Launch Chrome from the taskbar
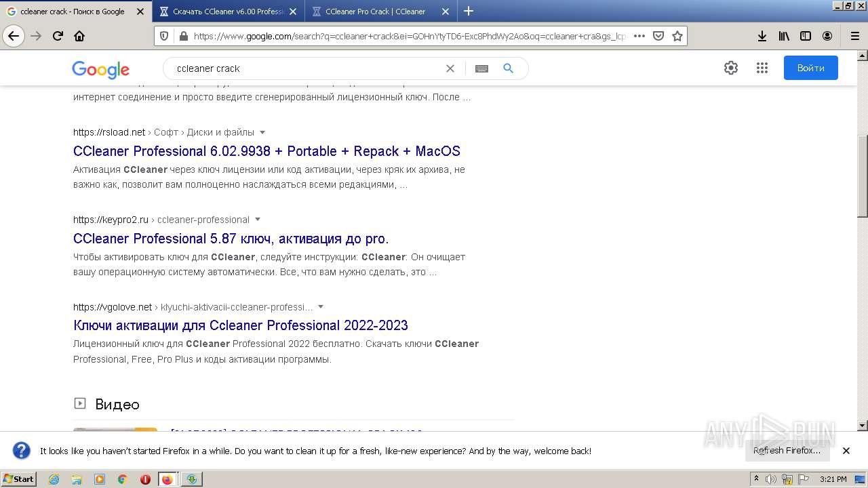This screenshot has height=488, width=868. (x=122, y=479)
